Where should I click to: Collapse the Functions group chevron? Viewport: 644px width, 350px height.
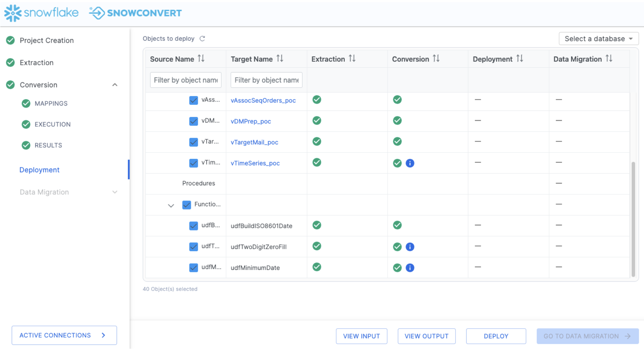171,206
